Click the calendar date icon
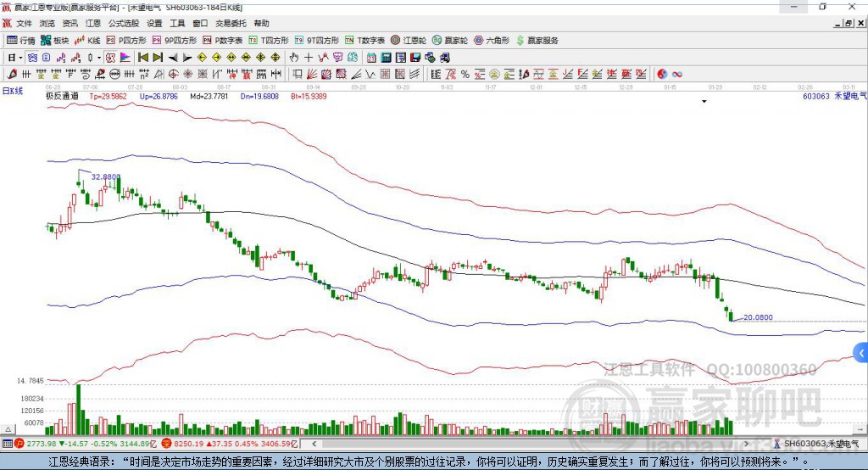The height and width of the screenshot is (470, 868). (x=371, y=58)
